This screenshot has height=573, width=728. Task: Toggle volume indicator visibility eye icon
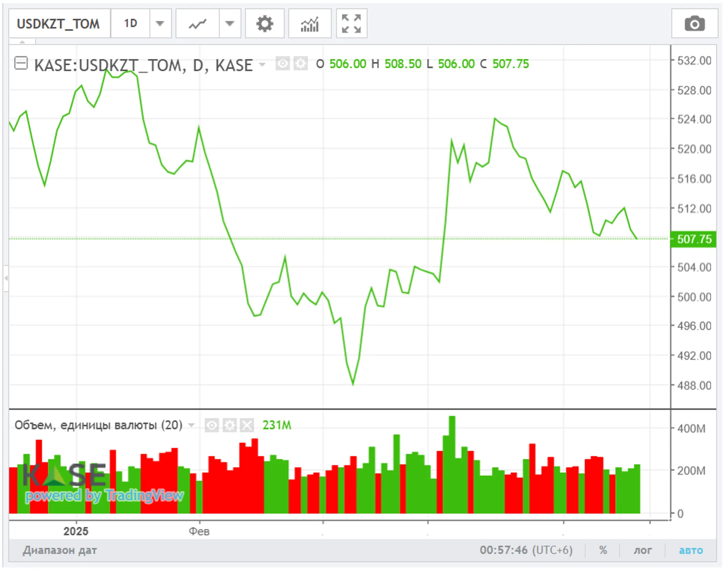coord(212,425)
